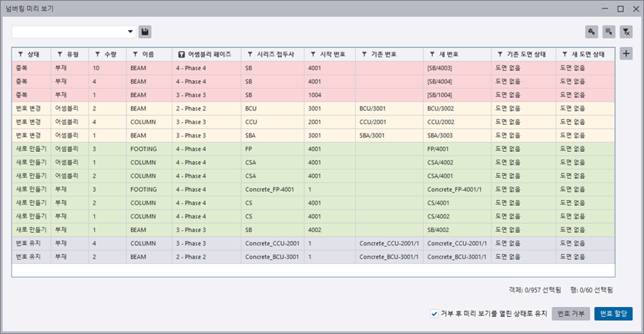Click the active filter icon on 어셈블리 페이즈
Image resolution: width=644 pixels, height=334 pixels.
tap(182, 55)
